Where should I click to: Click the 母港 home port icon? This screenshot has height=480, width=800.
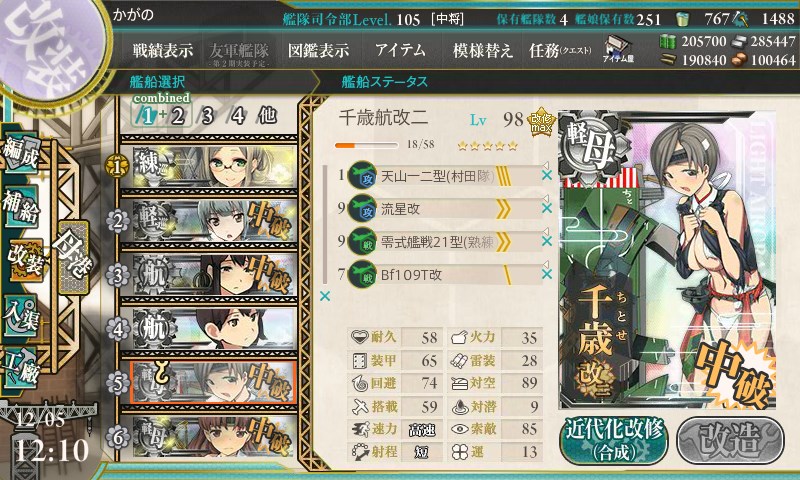point(73,257)
